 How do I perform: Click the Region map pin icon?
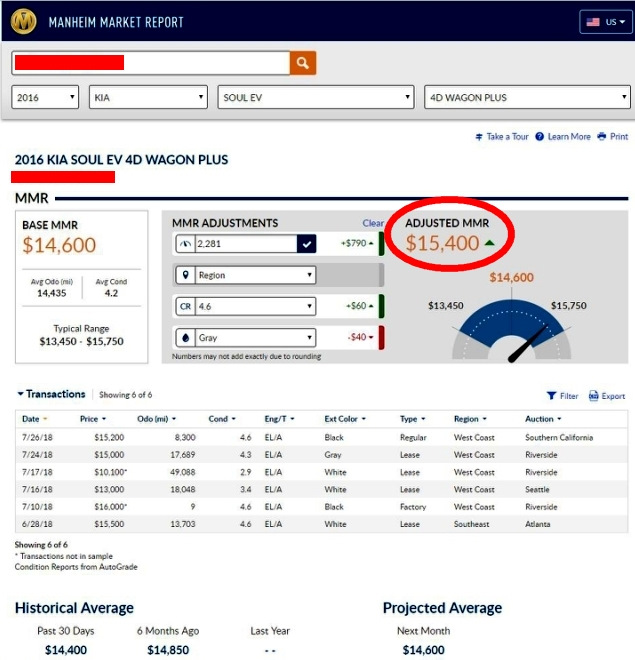[185, 275]
